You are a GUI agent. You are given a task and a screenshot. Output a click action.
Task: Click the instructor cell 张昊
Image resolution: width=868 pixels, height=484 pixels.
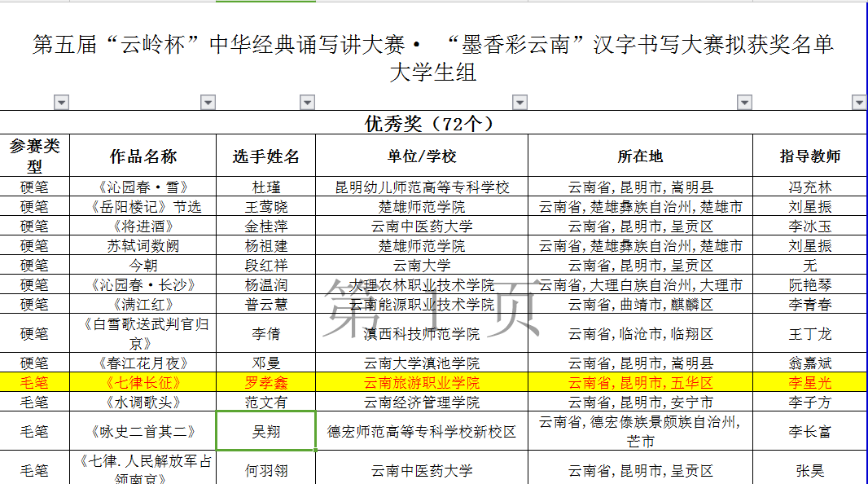pyautogui.click(x=809, y=470)
